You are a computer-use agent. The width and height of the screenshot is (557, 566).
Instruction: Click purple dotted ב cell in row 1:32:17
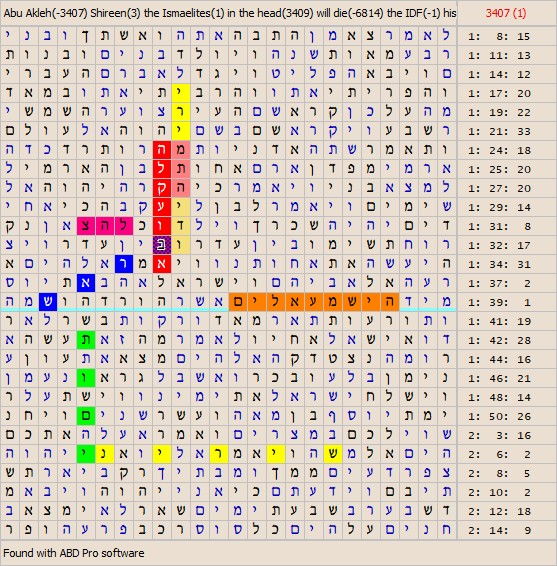[162, 245]
